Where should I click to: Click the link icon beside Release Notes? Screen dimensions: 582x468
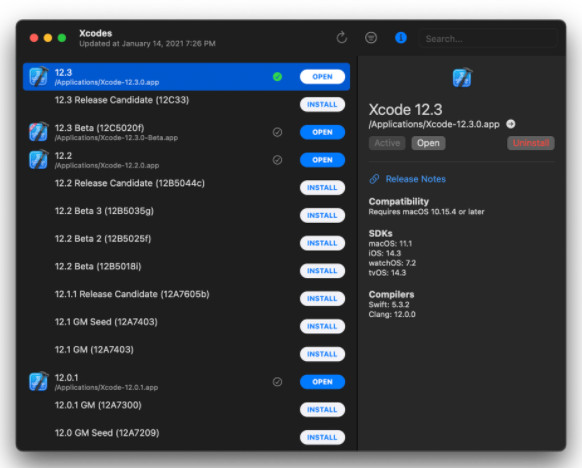(374, 179)
